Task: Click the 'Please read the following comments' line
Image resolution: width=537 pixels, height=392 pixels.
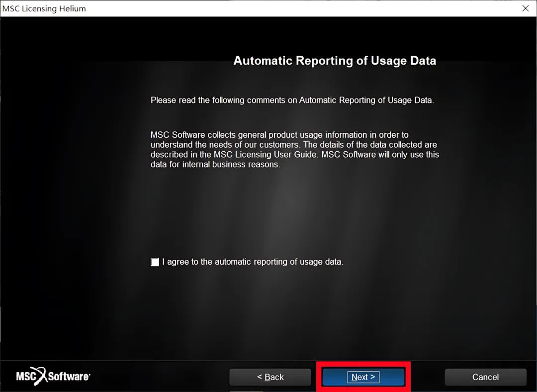Action: coord(292,100)
